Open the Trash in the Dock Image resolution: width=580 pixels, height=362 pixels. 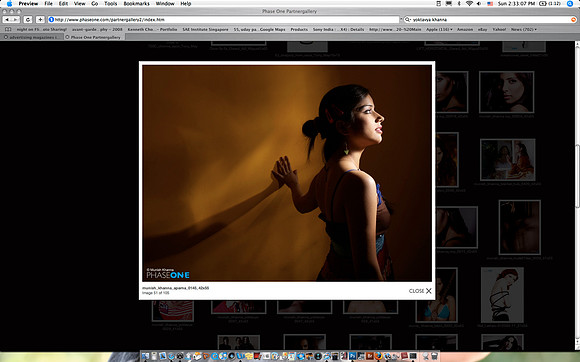pos(435,356)
